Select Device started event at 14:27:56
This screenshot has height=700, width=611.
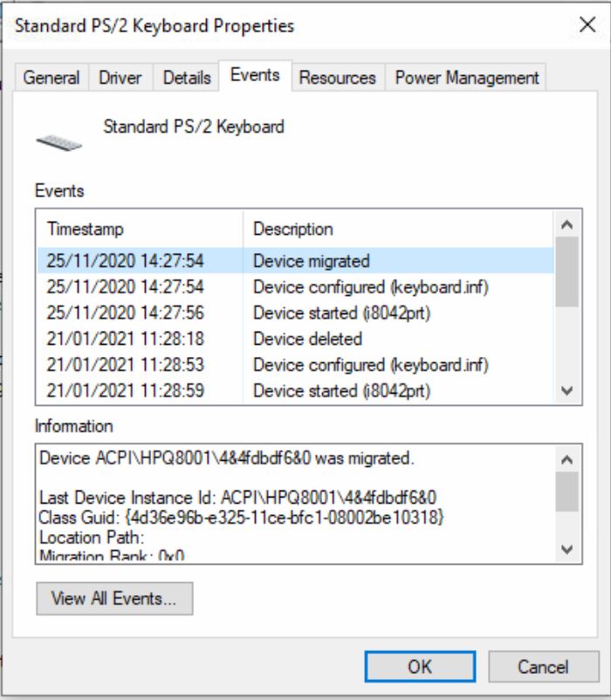pyautogui.click(x=295, y=312)
